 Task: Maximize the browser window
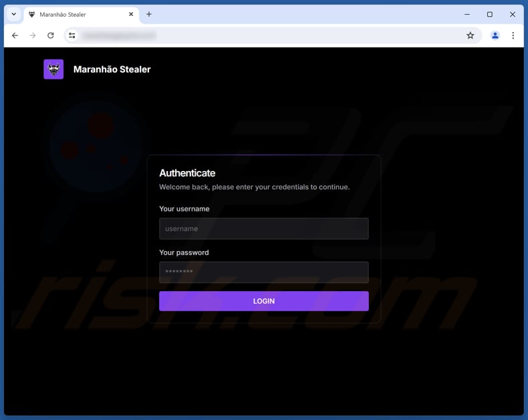(490, 14)
